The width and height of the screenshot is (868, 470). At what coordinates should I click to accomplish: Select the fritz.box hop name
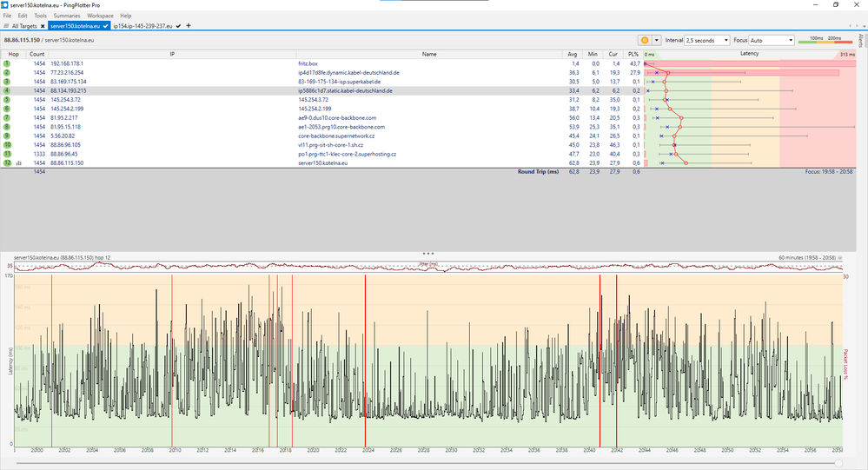pyautogui.click(x=308, y=63)
